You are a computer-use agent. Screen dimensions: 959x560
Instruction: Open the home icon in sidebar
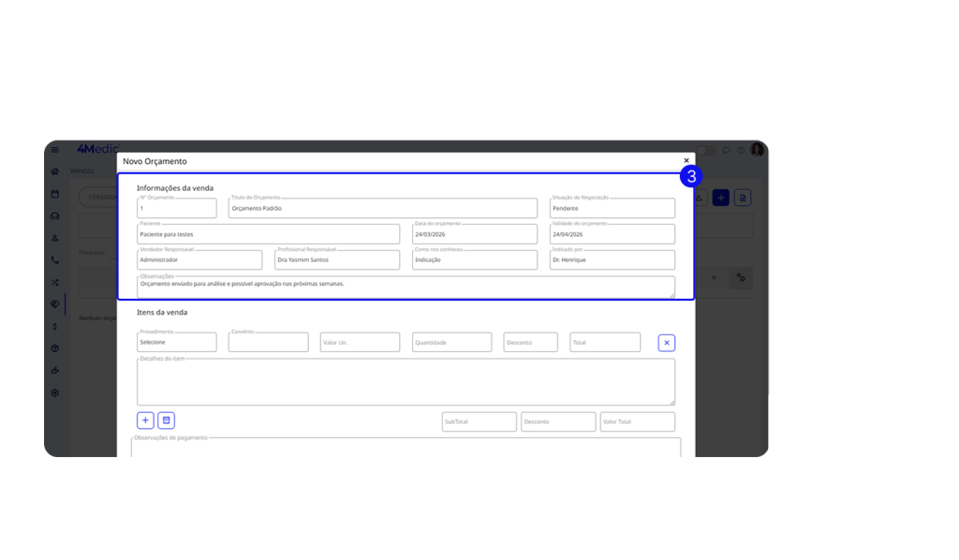click(55, 171)
